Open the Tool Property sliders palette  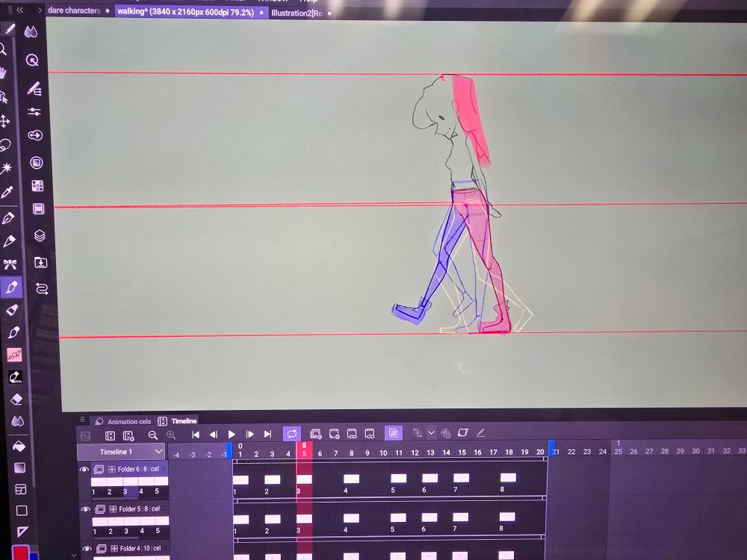pos(34,111)
